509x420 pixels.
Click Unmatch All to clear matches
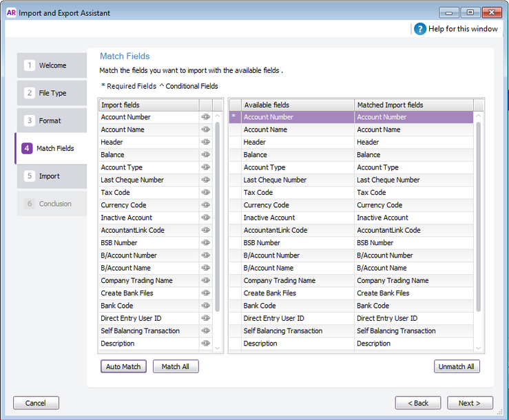tap(456, 367)
